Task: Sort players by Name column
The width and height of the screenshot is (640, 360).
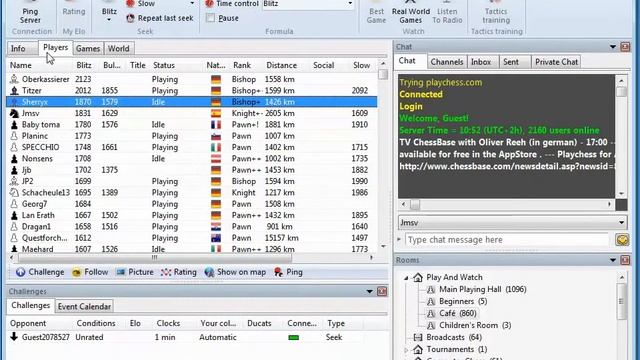Action: pos(20,65)
